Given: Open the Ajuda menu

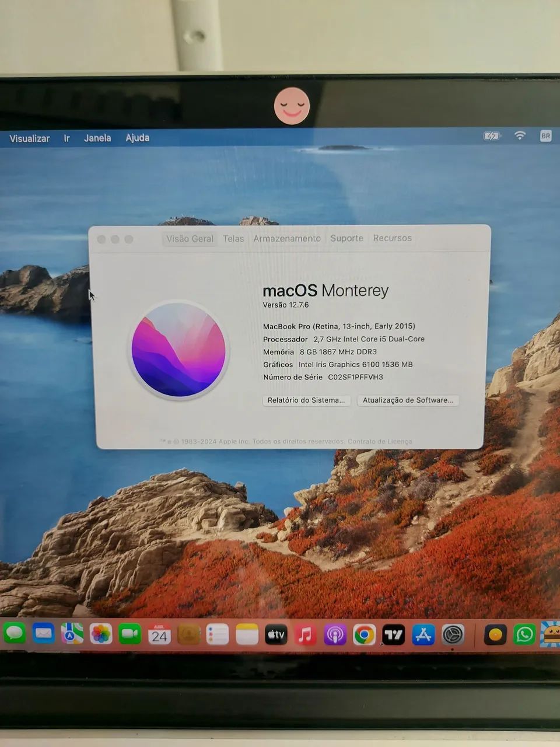Looking at the screenshot, I should coord(138,138).
